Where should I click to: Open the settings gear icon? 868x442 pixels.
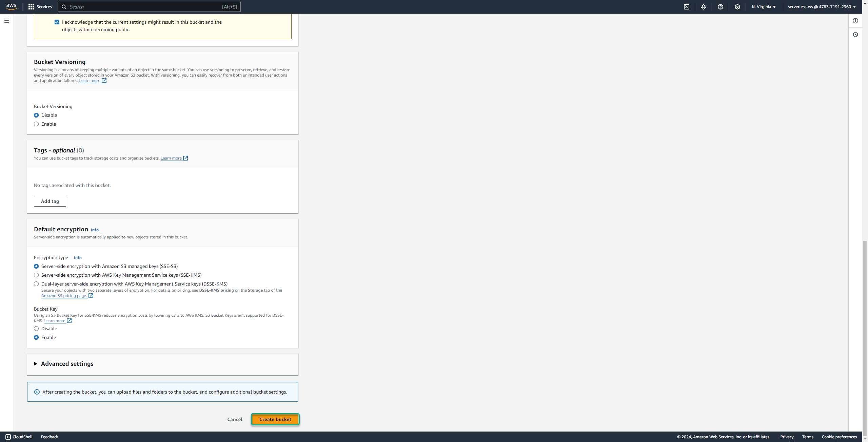[737, 7]
